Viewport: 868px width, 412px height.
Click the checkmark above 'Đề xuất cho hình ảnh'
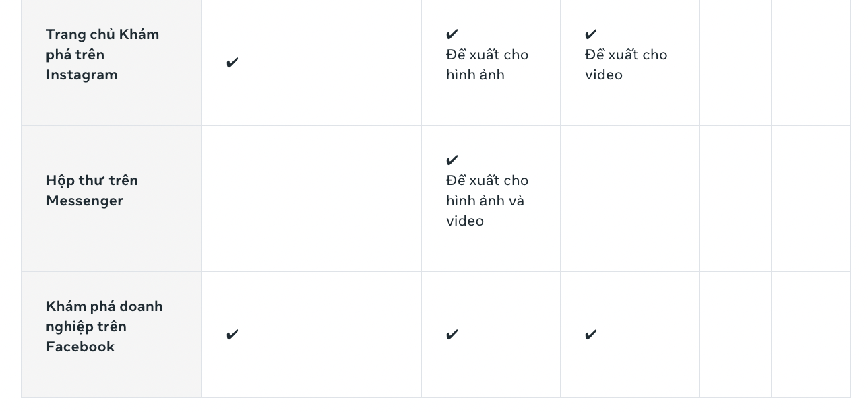452,34
